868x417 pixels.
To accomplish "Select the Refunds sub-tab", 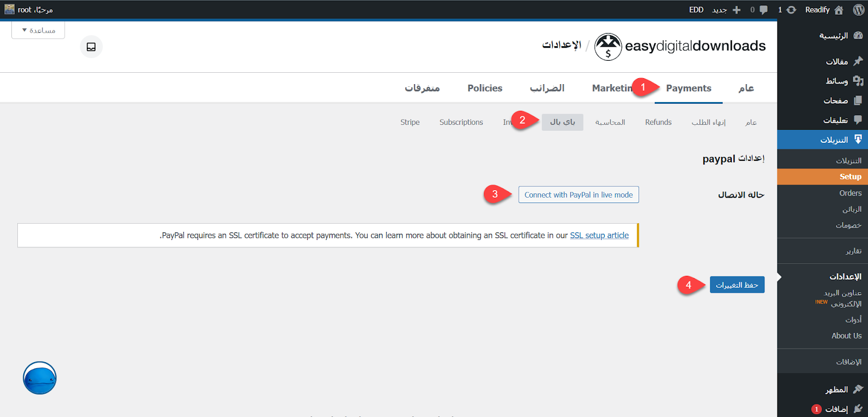I will (x=658, y=122).
